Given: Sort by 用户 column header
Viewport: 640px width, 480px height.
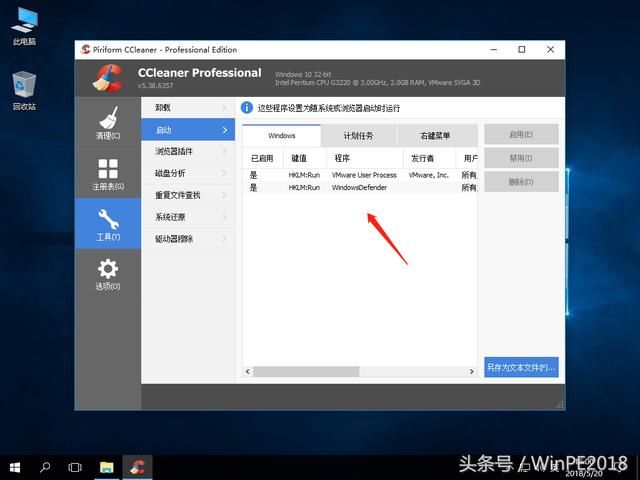Looking at the screenshot, I should [x=467, y=158].
